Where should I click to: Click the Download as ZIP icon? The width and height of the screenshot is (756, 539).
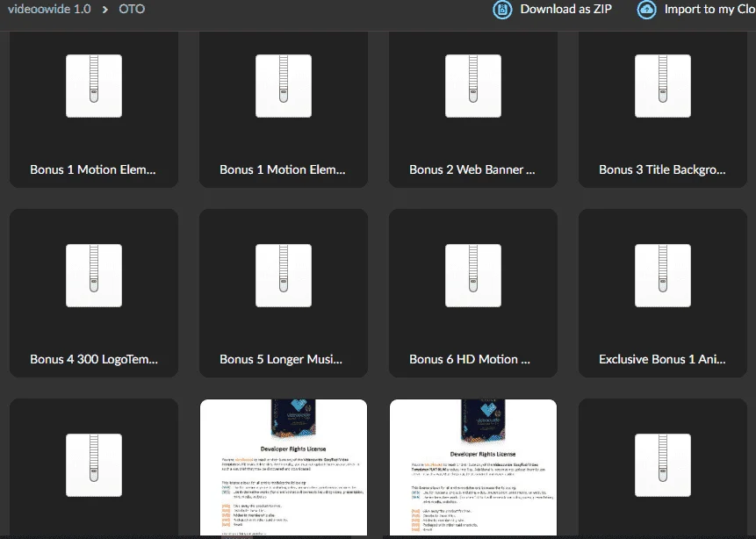click(x=502, y=10)
